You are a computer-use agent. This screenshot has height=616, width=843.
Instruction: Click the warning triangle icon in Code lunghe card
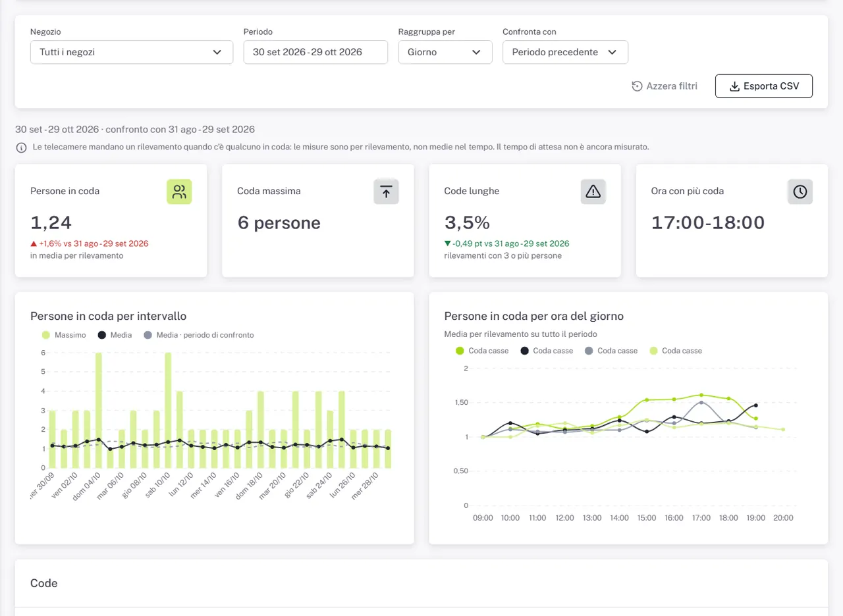point(593,192)
